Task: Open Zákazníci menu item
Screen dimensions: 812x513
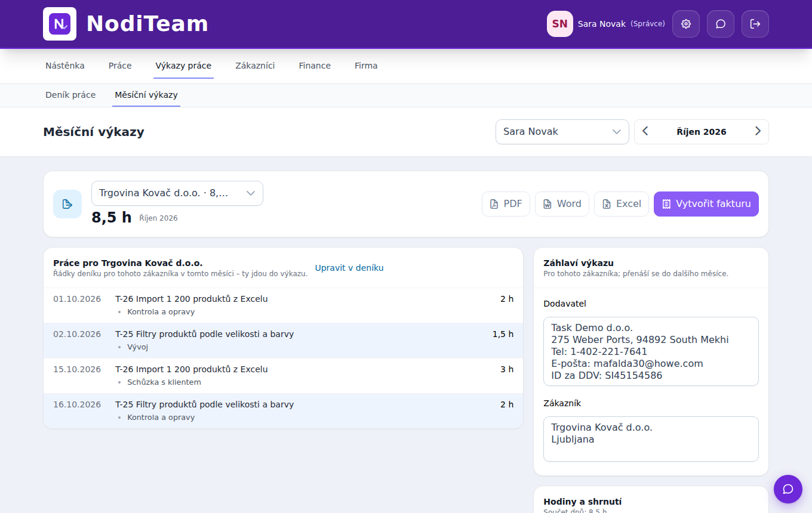Action: [x=255, y=66]
